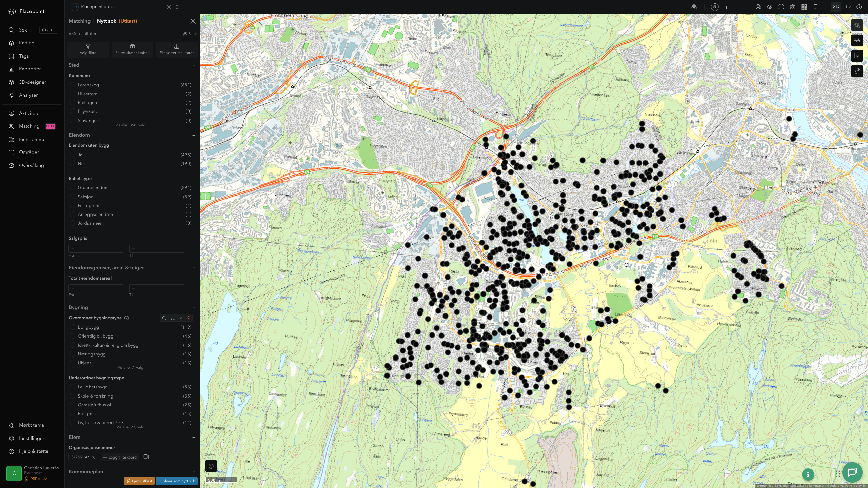Add a keyword with Legg til søkeord
868x488 pixels.
coord(120,457)
